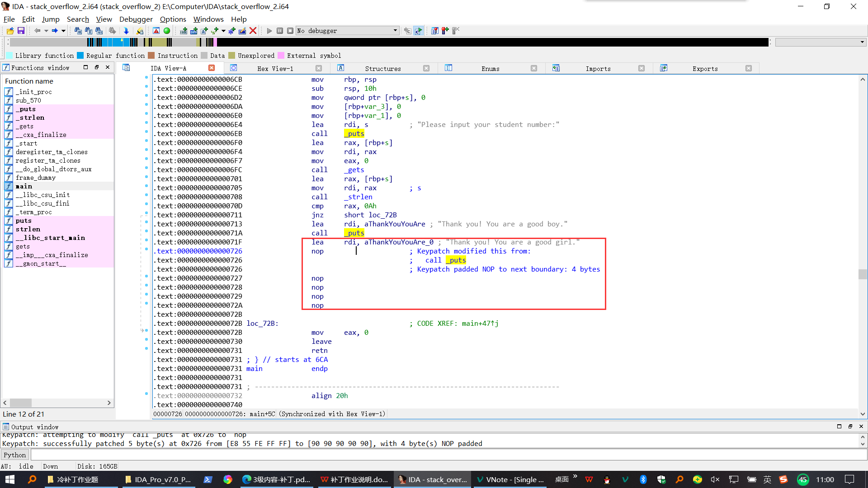The image size is (868, 488).
Task: Switch to the Hex View-1 tab
Action: click(x=275, y=68)
